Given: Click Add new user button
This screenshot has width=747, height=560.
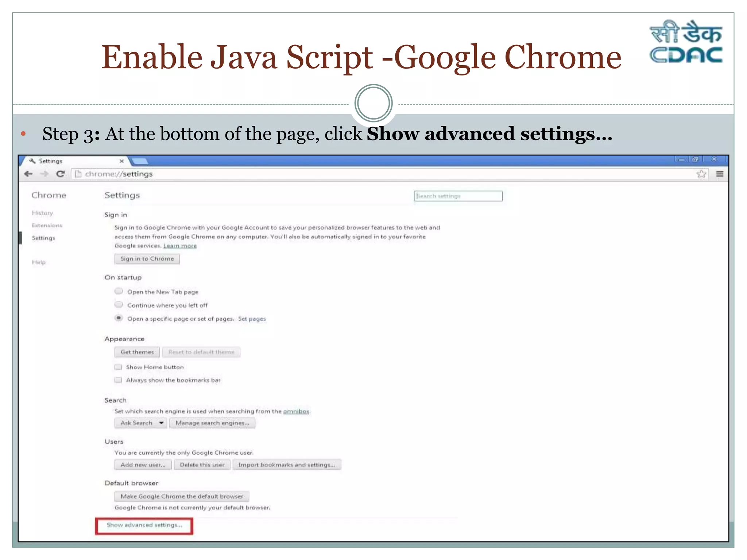Looking at the screenshot, I should pyautogui.click(x=143, y=465).
